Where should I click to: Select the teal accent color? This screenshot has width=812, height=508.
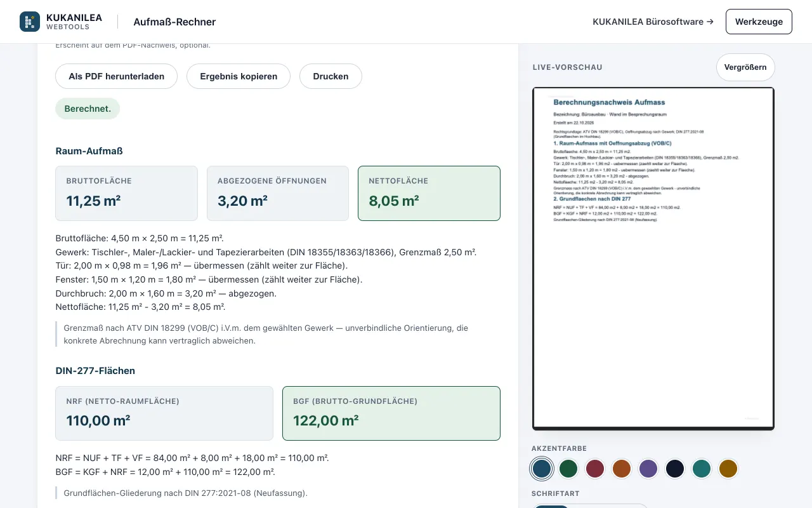[x=701, y=469]
